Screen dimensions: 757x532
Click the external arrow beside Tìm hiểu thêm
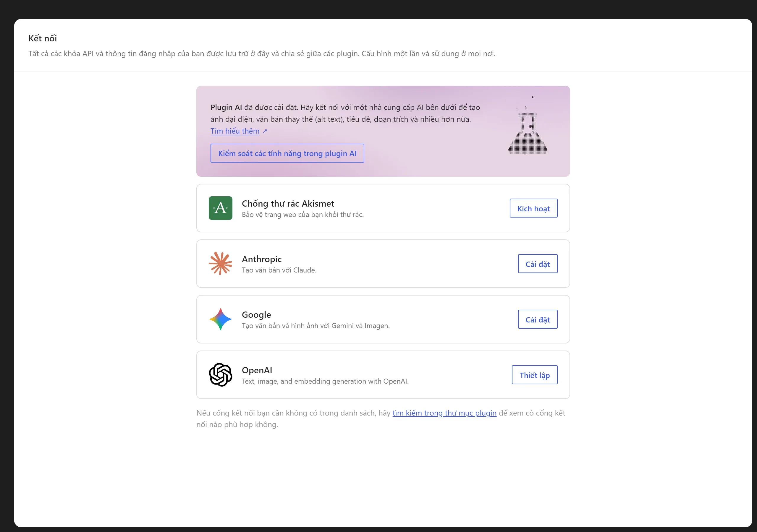point(265,131)
